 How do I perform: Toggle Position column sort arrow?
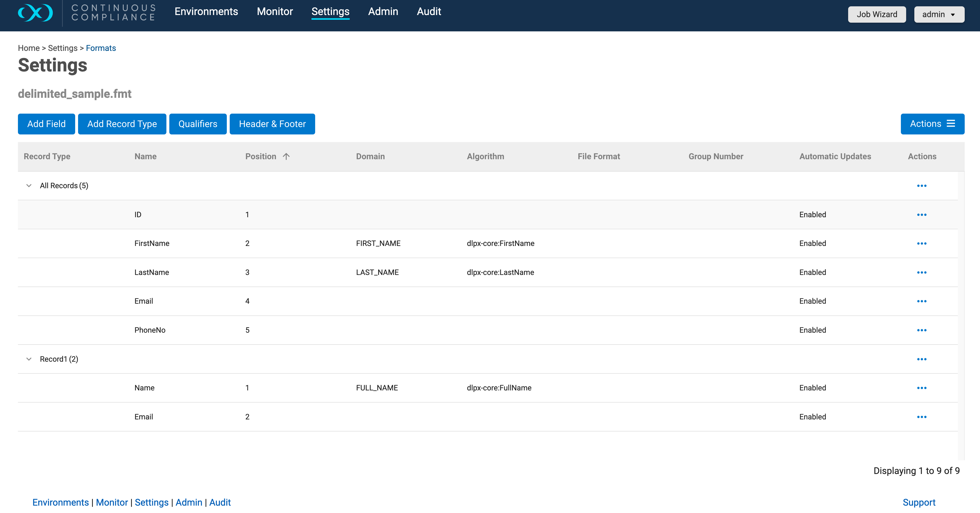click(286, 156)
